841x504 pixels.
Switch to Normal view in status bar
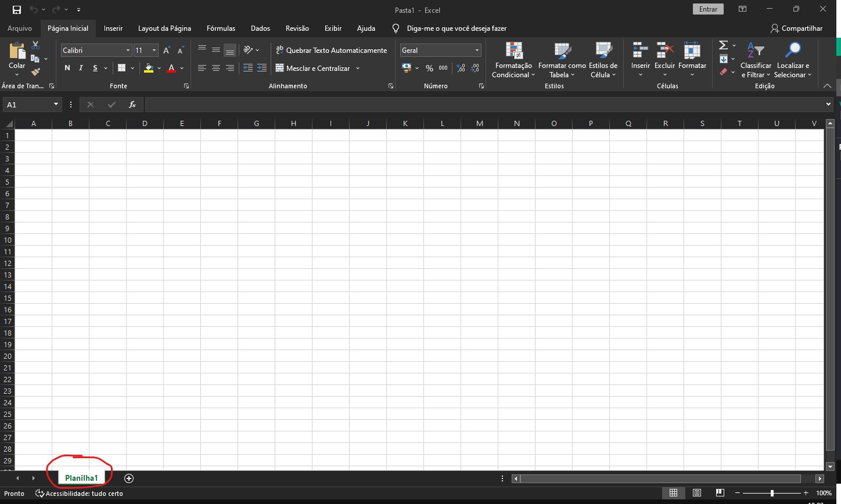(x=674, y=493)
